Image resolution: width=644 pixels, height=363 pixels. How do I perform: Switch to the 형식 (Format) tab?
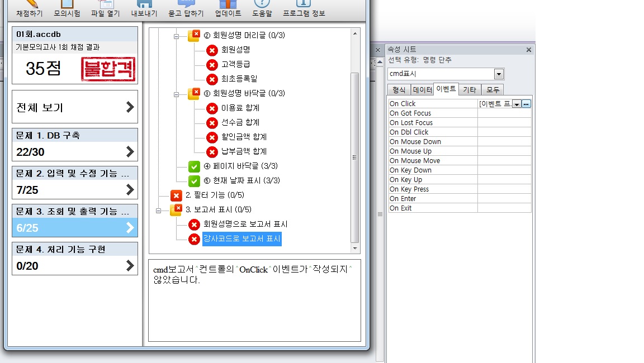[399, 89]
